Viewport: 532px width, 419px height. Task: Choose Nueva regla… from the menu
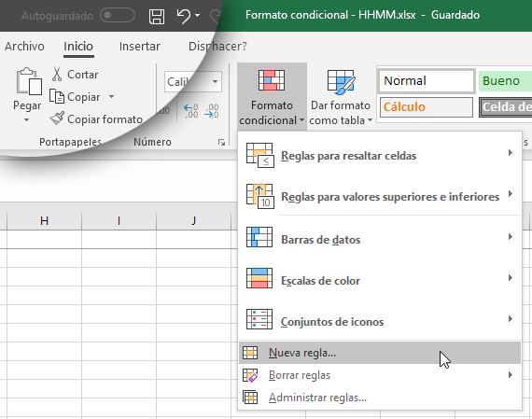[380, 353]
